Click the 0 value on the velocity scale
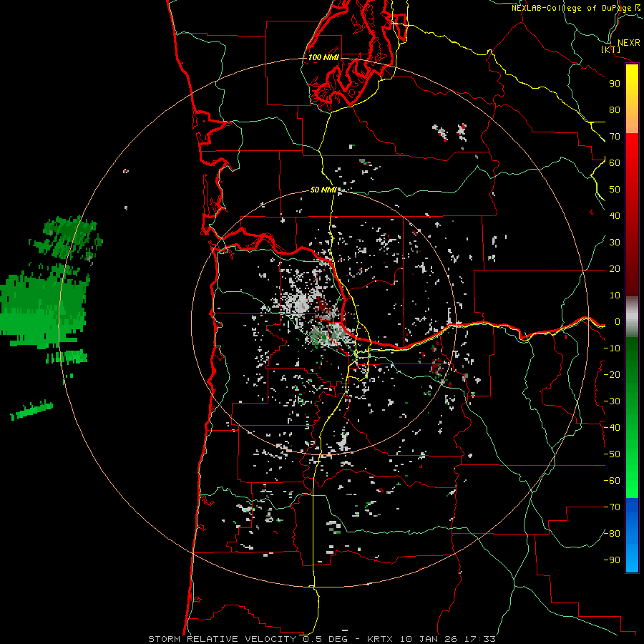The height and width of the screenshot is (644, 644). [618, 322]
